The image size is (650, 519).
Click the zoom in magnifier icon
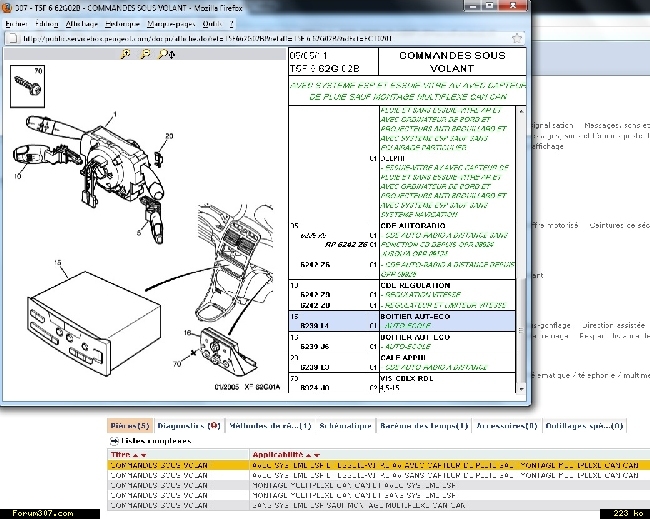[x=125, y=54]
